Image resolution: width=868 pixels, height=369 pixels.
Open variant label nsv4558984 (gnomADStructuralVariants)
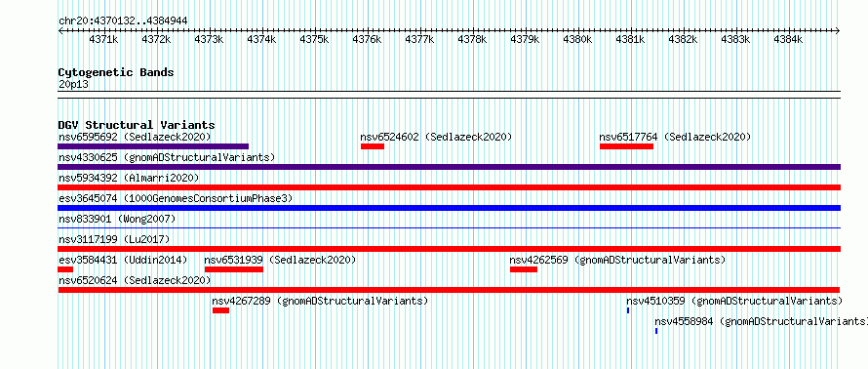click(761, 321)
